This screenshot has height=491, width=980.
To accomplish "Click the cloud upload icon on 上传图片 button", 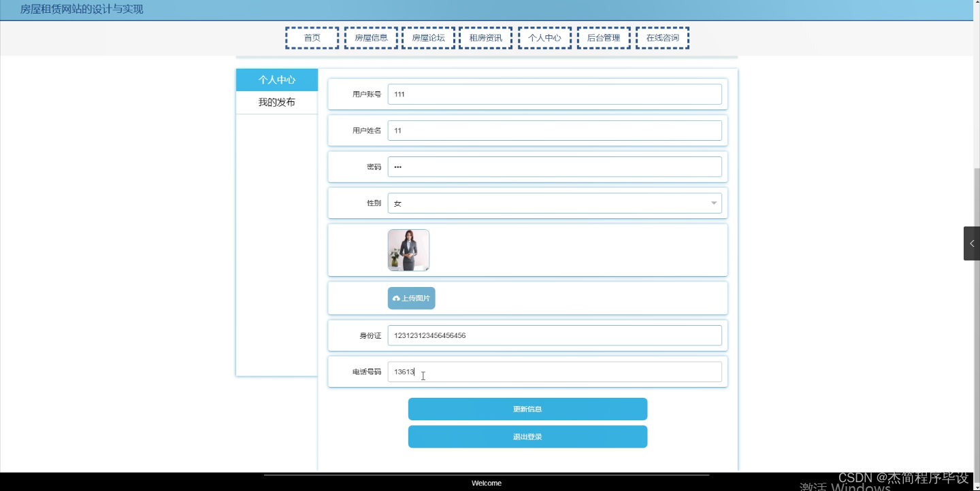I will (396, 298).
